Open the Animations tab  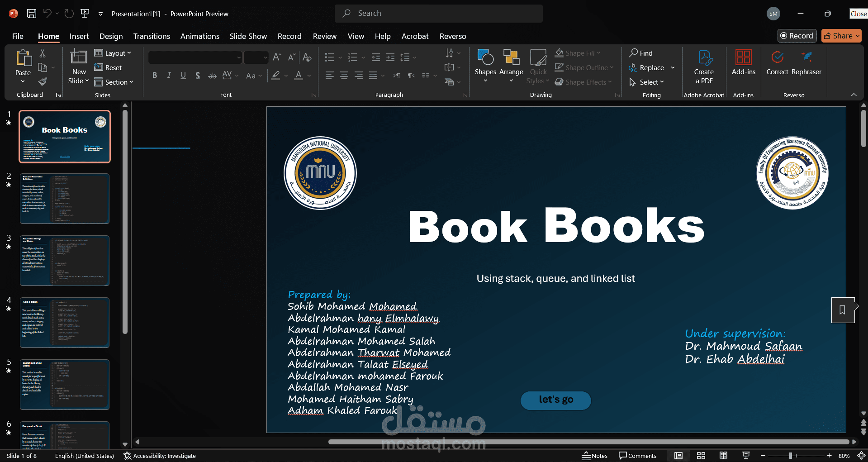tap(199, 36)
